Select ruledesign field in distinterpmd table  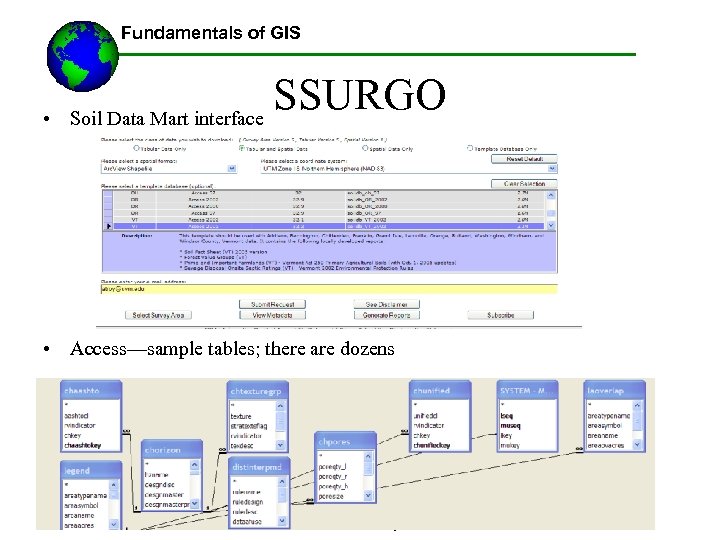coord(248,502)
